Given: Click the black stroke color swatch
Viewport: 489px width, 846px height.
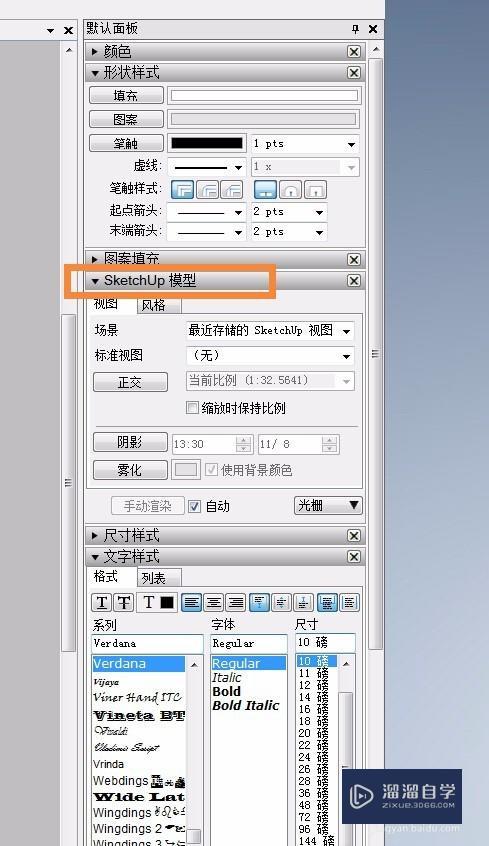Looking at the screenshot, I should click(x=207, y=143).
